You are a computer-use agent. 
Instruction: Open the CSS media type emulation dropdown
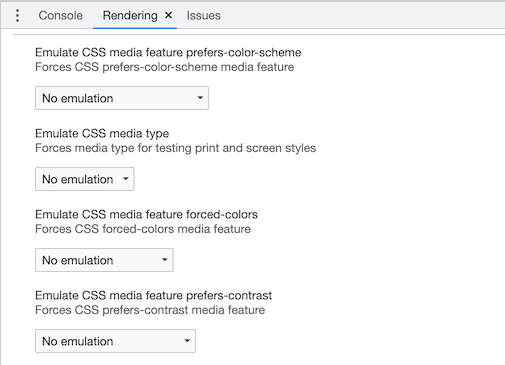coord(85,179)
